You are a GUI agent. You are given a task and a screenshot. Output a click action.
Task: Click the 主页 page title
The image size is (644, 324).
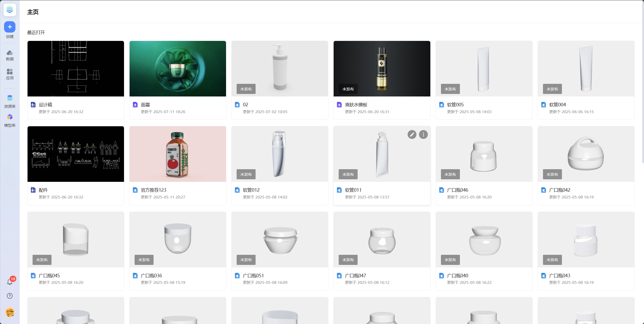(x=33, y=12)
